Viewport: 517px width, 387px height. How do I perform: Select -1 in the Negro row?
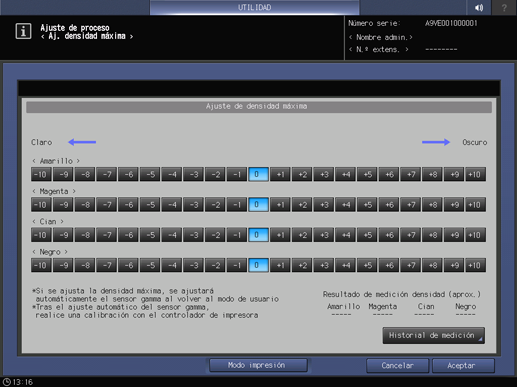237,265
